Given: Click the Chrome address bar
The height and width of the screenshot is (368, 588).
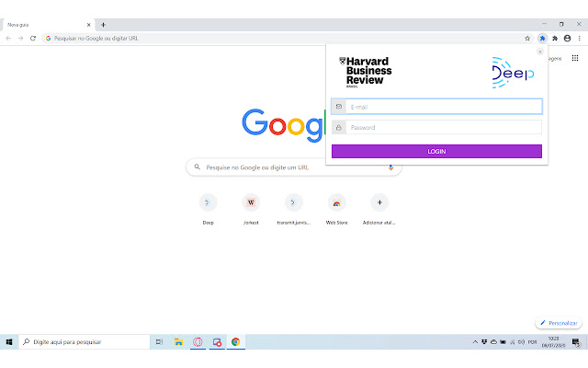Looking at the screenshot, I should (x=283, y=39).
